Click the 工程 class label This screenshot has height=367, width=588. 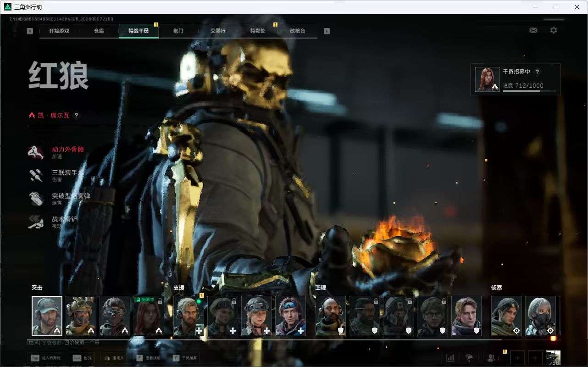pyautogui.click(x=321, y=288)
